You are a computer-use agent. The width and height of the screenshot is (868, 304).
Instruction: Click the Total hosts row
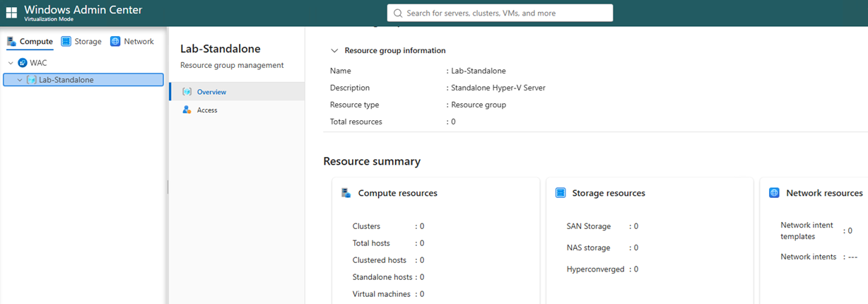388,243
